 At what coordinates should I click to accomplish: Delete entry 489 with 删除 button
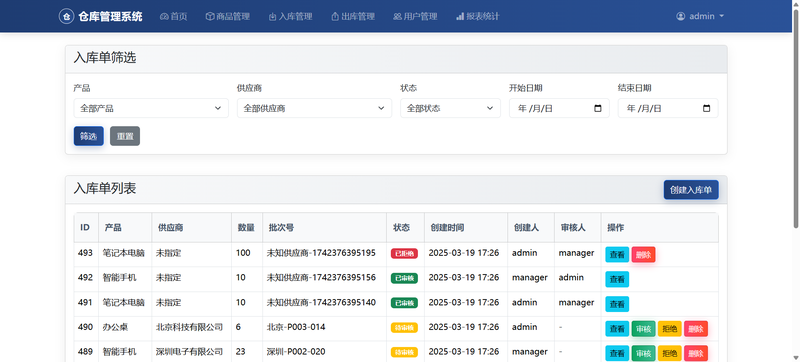[x=696, y=353]
